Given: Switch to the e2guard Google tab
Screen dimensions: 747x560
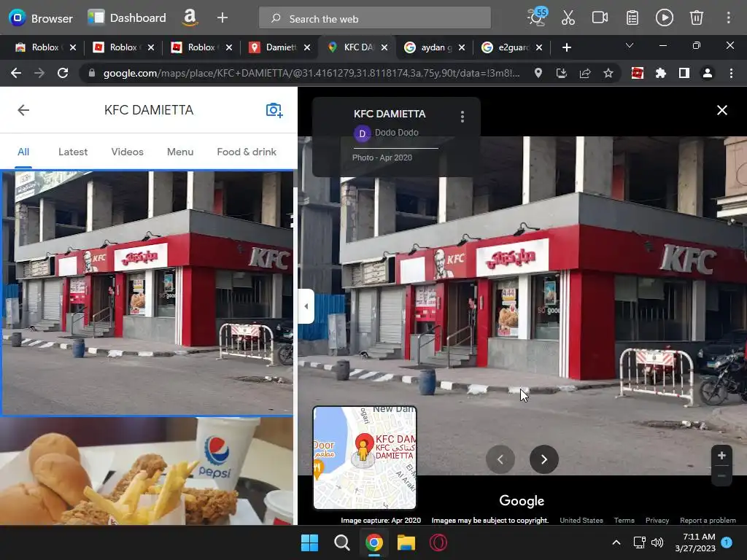Looking at the screenshot, I should click(511, 47).
